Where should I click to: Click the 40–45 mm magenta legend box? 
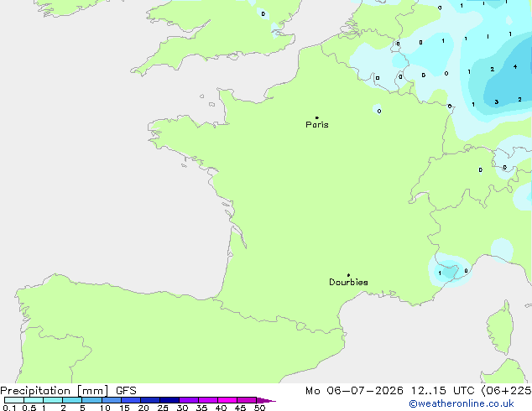pyautogui.click(x=227, y=400)
